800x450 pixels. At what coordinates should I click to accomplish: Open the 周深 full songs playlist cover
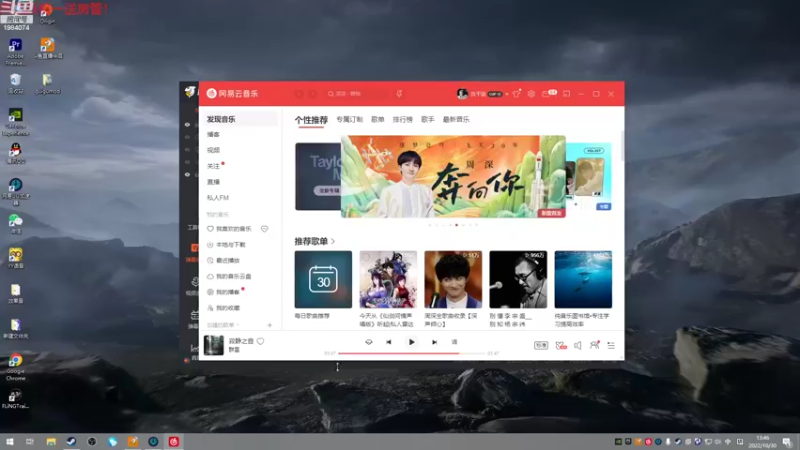point(453,279)
